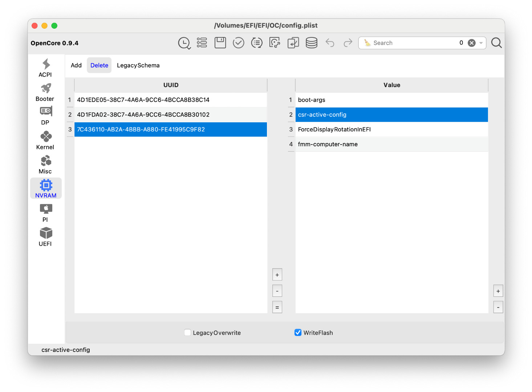Select the ForceDisplayRotationInEFI row
532x392 pixels.
point(391,130)
